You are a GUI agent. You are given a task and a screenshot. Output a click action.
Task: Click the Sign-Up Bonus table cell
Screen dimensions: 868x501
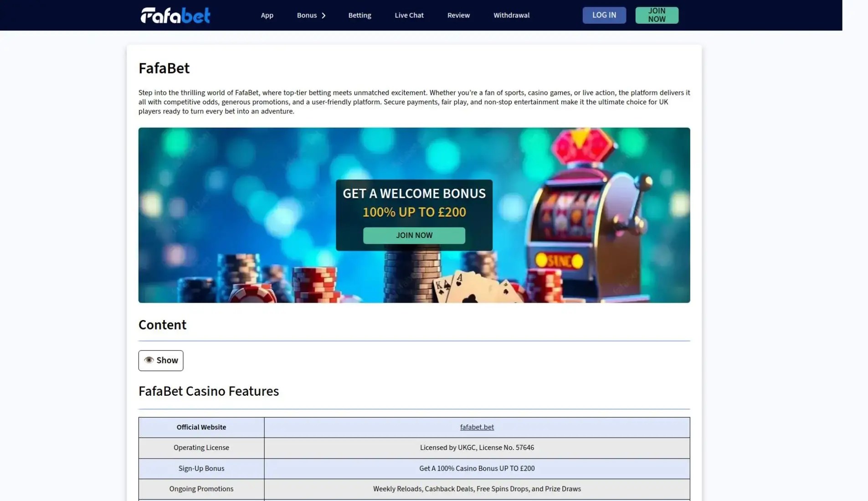201,468
